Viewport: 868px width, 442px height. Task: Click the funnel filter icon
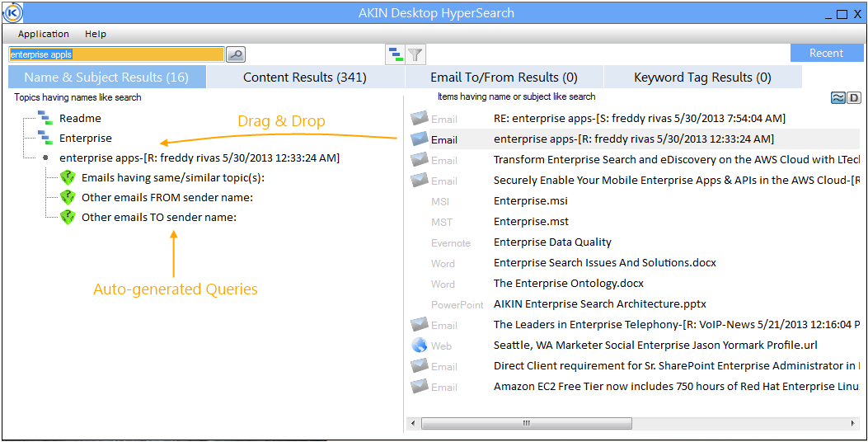click(x=415, y=54)
